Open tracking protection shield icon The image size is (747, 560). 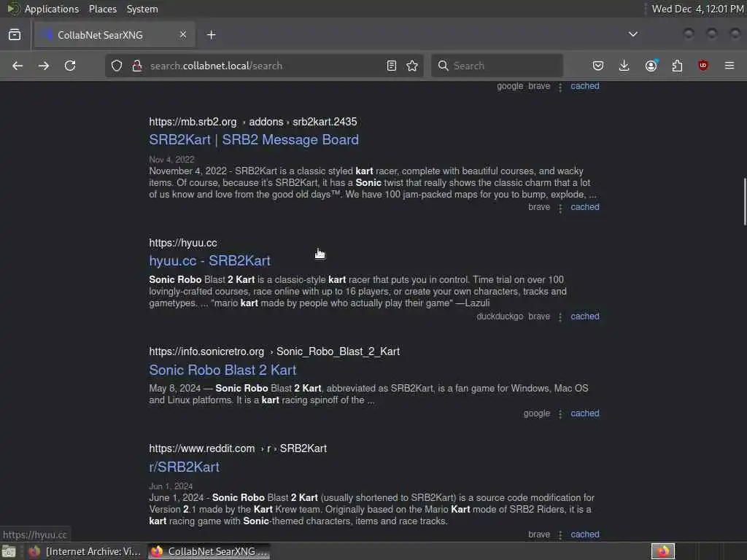pyautogui.click(x=117, y=66)
